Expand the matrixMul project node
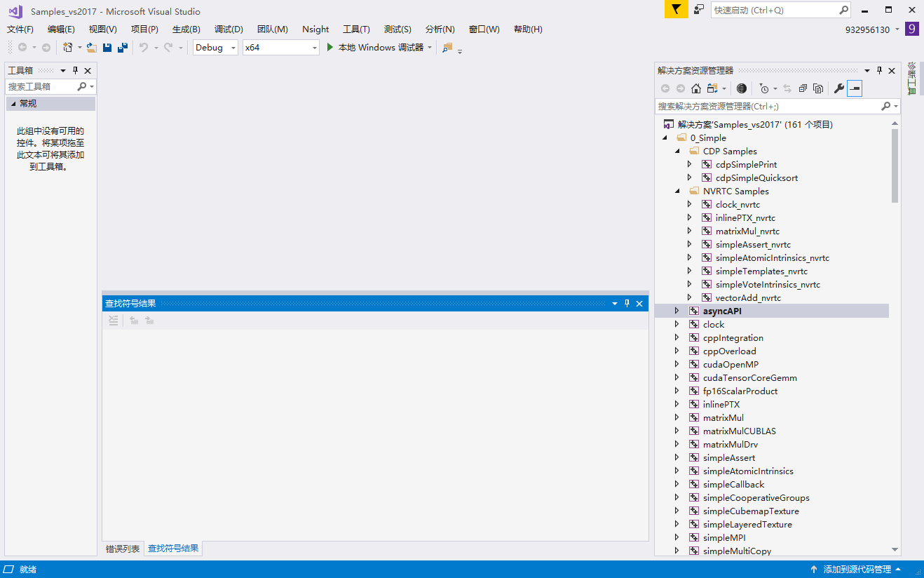 [677, 417]
